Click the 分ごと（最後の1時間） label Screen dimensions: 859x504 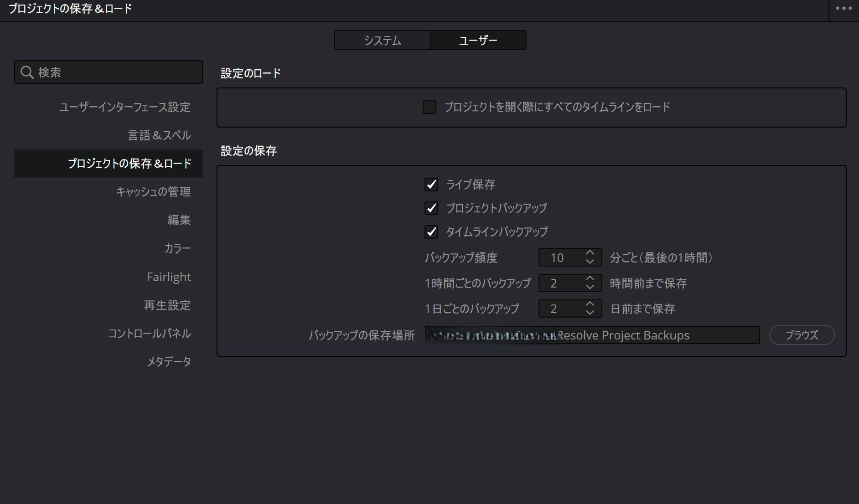pos(661,257)
